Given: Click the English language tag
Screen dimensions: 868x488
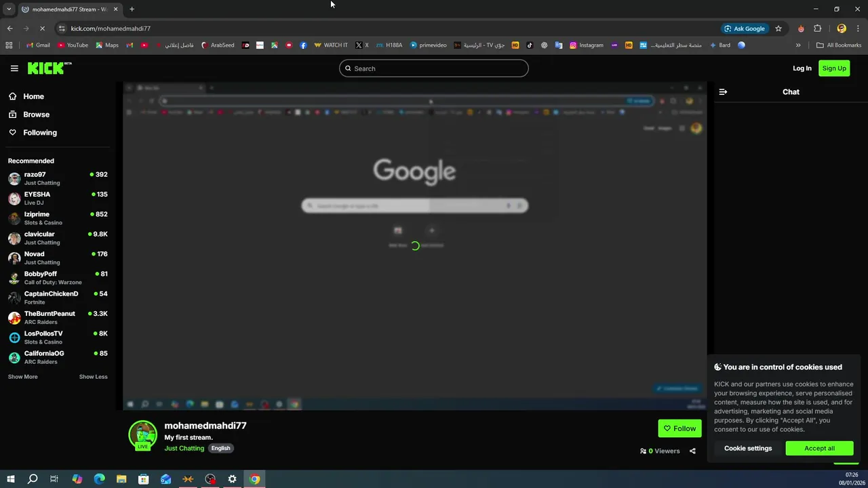Looking at the screenshot, I should pyautogui.click(x=220, y=448).
